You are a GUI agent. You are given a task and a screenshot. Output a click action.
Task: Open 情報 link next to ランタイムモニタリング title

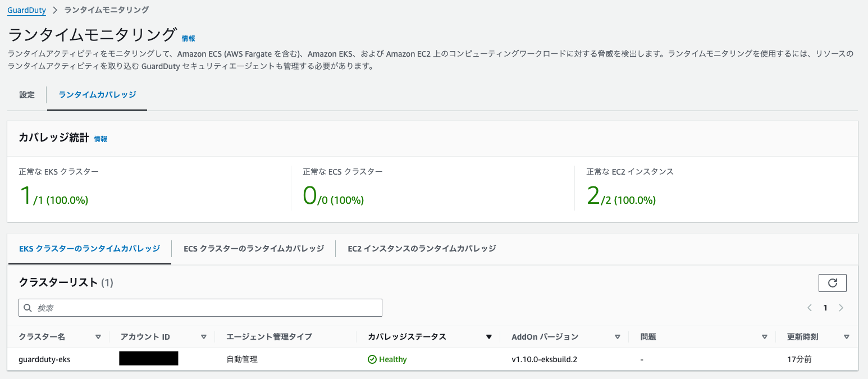pyautogui.click(x=189, y=38)
